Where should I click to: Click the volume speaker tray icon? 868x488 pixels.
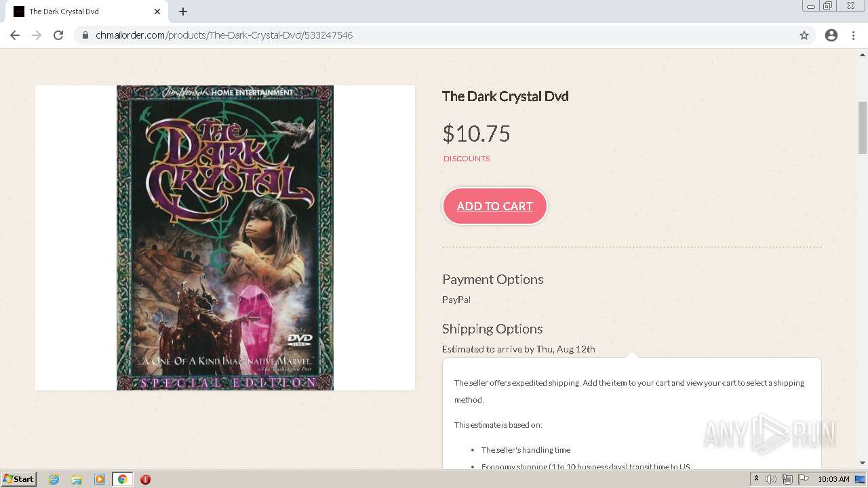coord(771,479)
